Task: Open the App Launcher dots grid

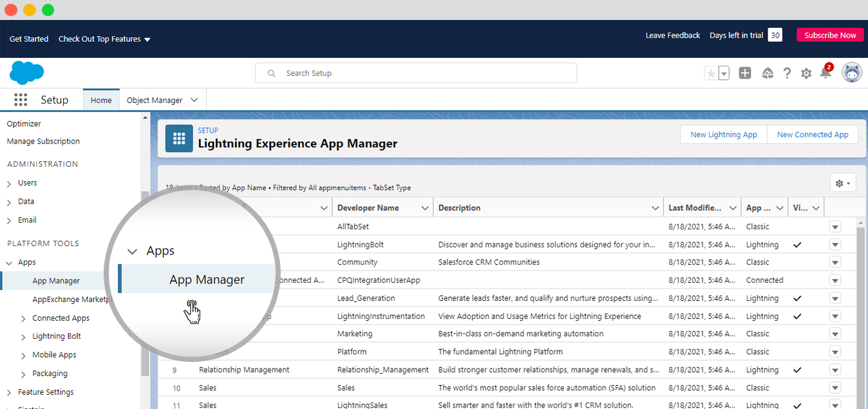Action: point(21,100)
